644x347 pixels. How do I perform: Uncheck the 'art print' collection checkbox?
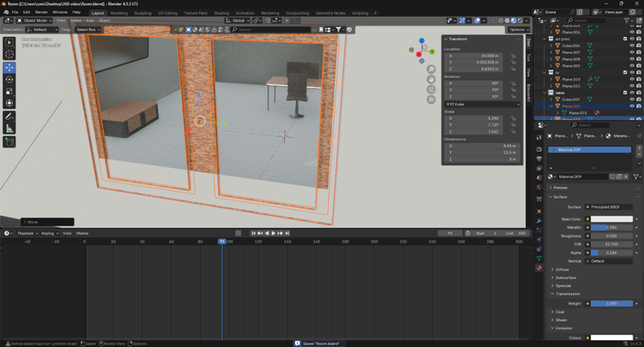coord(625,39)
